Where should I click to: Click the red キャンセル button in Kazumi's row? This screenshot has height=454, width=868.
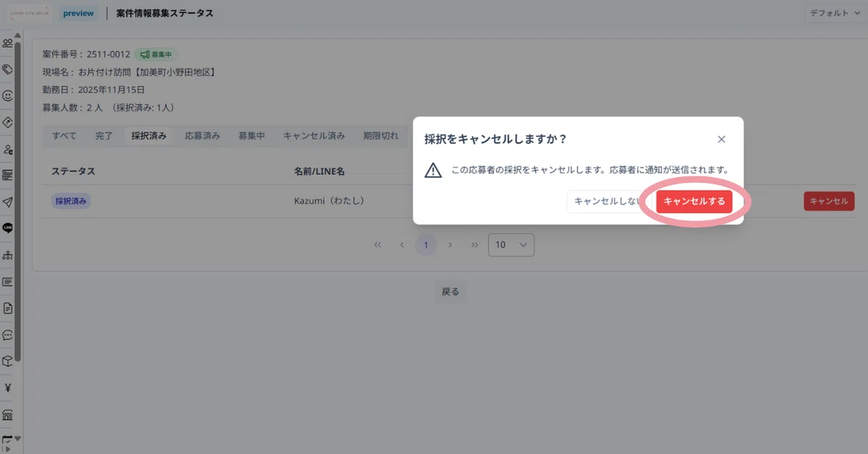click(x=829, y=201)
